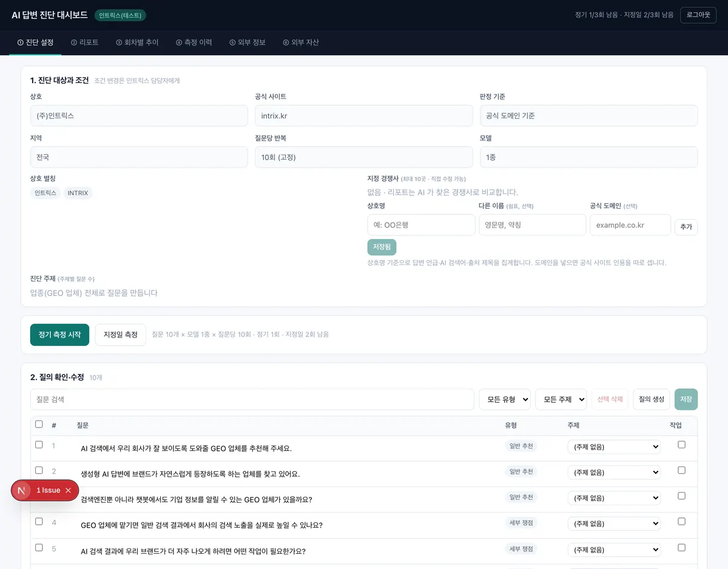Click the INTRIX alias chip
Screen dimensions: 728x569
(78, 193)
